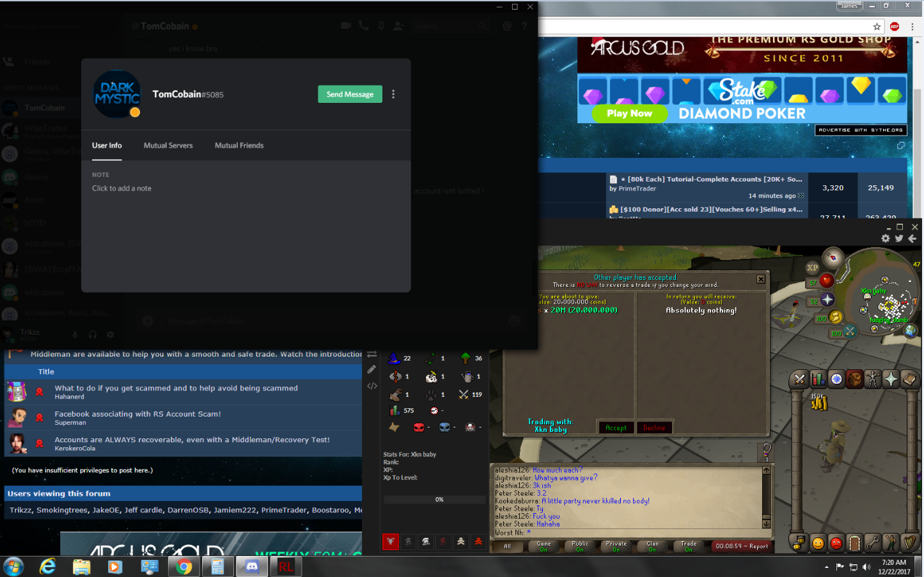Click the back arrow in RuneLite title bar
Screen dimensions: 924x577
pyautogui.click(x=912, y=238)
